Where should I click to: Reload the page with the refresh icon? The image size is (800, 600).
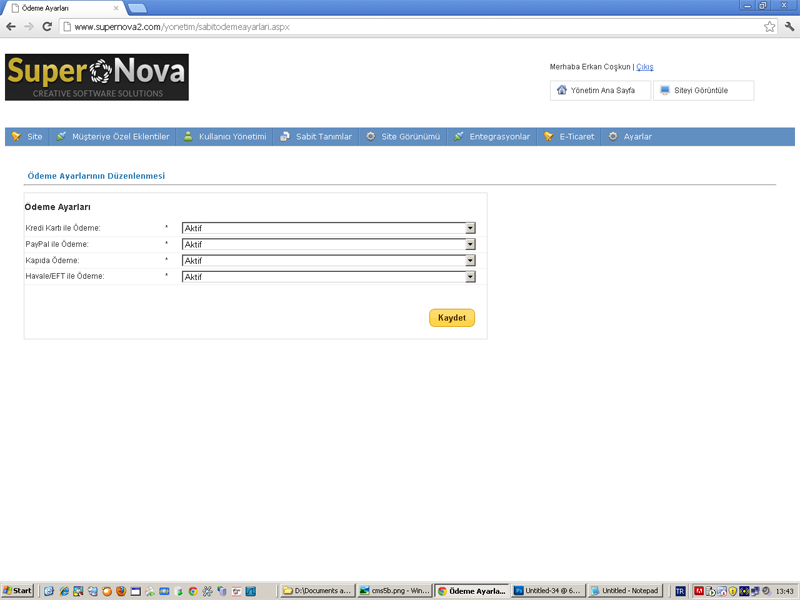[47, 27]
